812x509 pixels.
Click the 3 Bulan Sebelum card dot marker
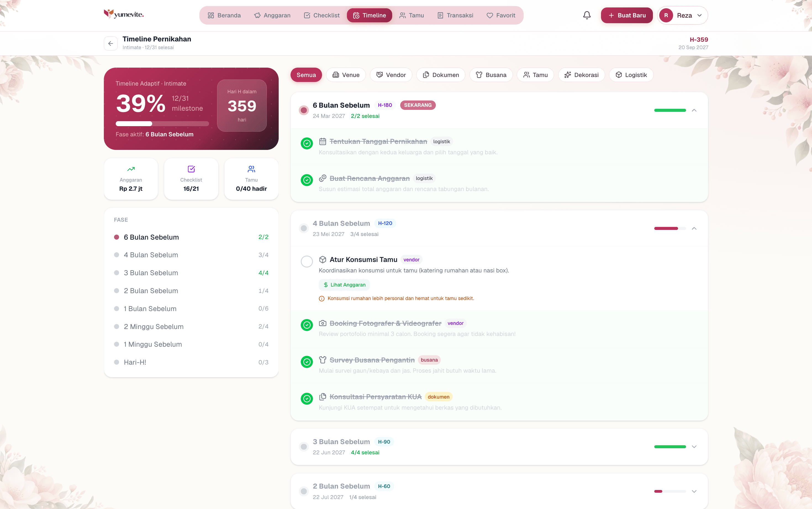[304, 447]
